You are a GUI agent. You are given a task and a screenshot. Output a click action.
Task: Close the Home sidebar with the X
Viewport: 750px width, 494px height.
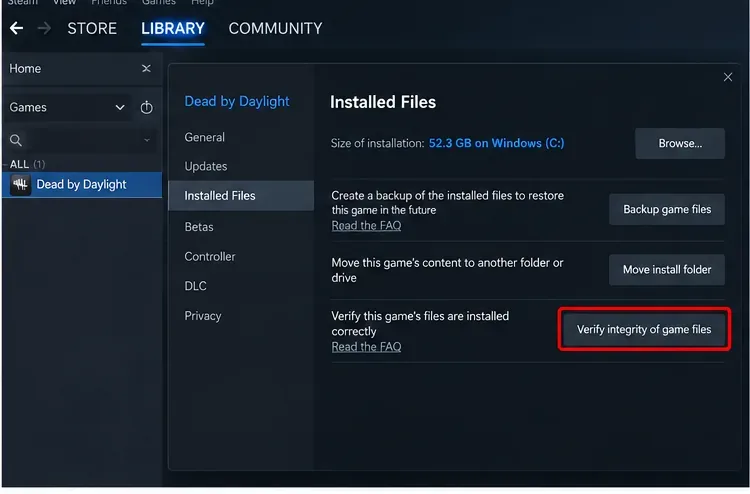tap(146, 68)
